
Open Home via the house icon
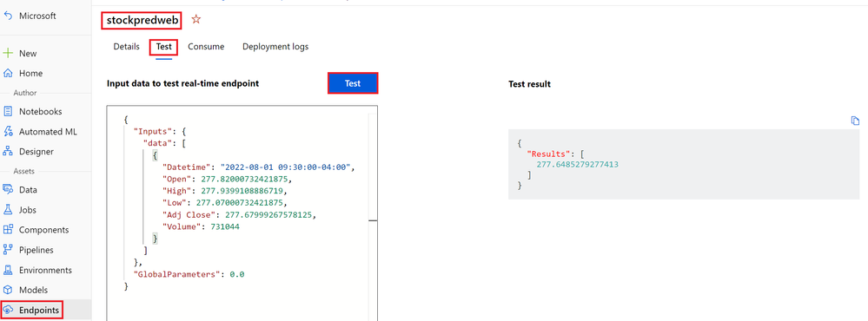(x=8, y=74)
